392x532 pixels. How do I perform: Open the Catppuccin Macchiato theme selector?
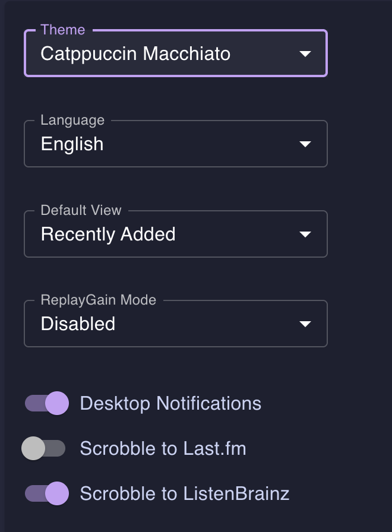point(166,54)
